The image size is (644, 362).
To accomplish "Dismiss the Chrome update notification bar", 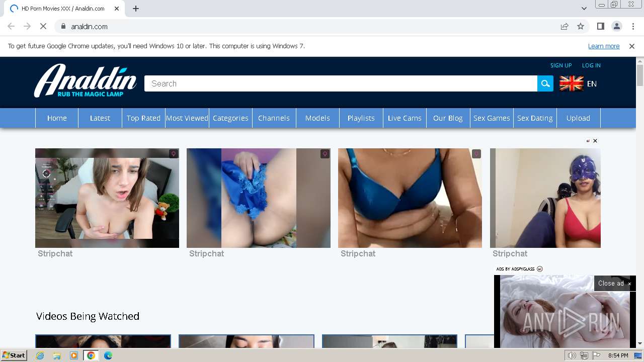I will (632, 46).
